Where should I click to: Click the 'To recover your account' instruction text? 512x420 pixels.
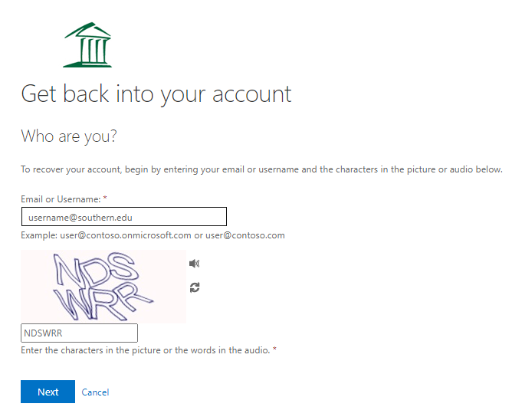click(x=261, y=169)
